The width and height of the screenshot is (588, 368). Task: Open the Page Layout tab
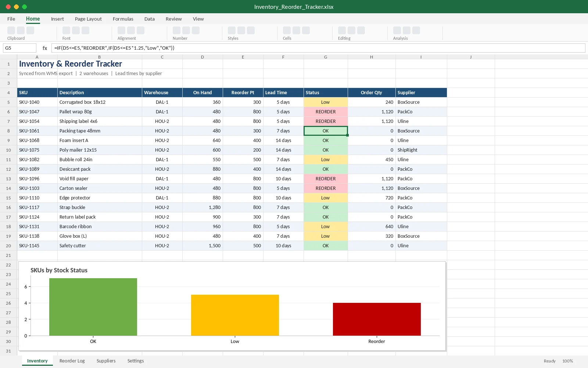88,19
